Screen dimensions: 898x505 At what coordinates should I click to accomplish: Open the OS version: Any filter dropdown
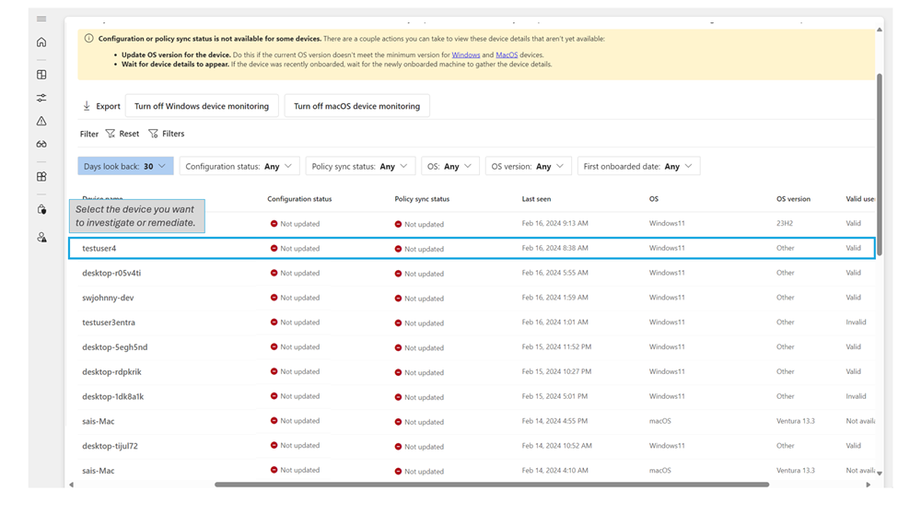tap(528, 166)
